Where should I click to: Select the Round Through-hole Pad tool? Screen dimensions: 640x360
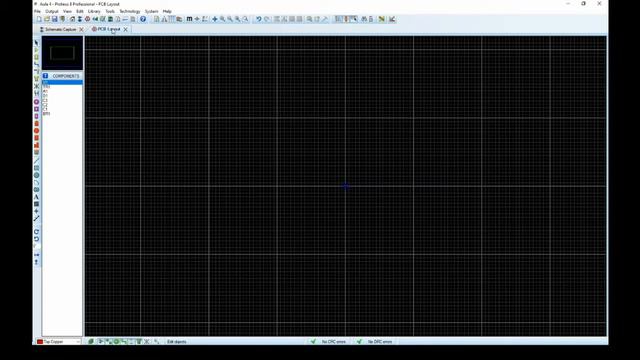(x=36, y=102)
